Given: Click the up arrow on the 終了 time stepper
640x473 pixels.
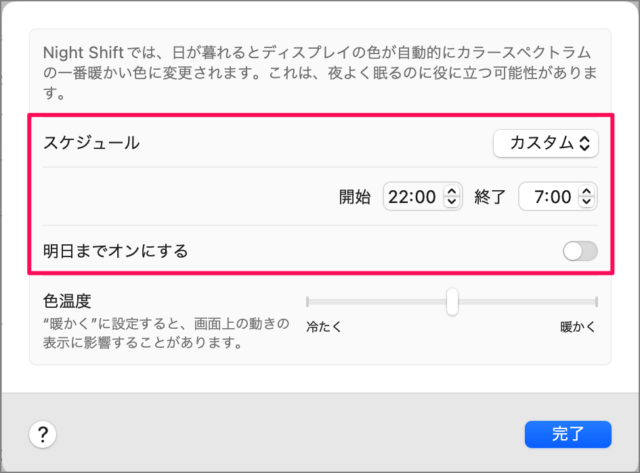Looking at the screenshot, I should (x=587, y=192).
